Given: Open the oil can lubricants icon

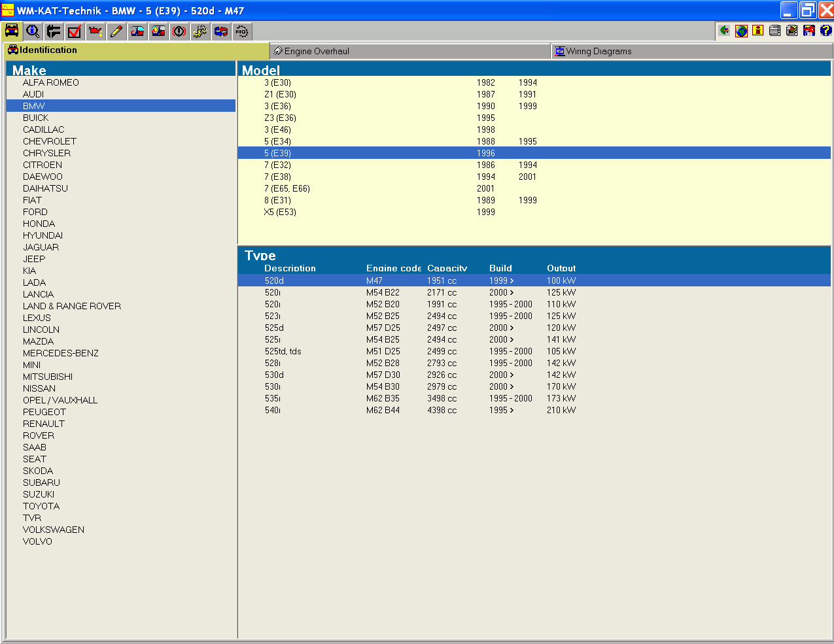Looking at the screenshot, I should click(96, 31).
